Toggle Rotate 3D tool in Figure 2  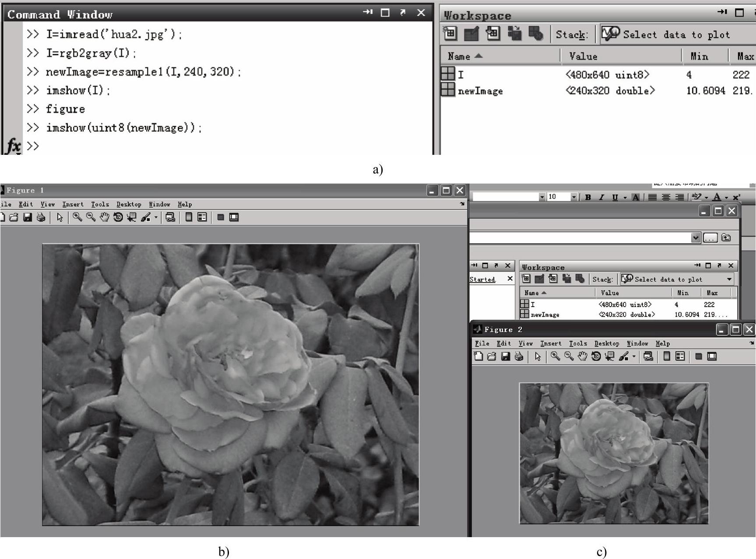[596, 356]
